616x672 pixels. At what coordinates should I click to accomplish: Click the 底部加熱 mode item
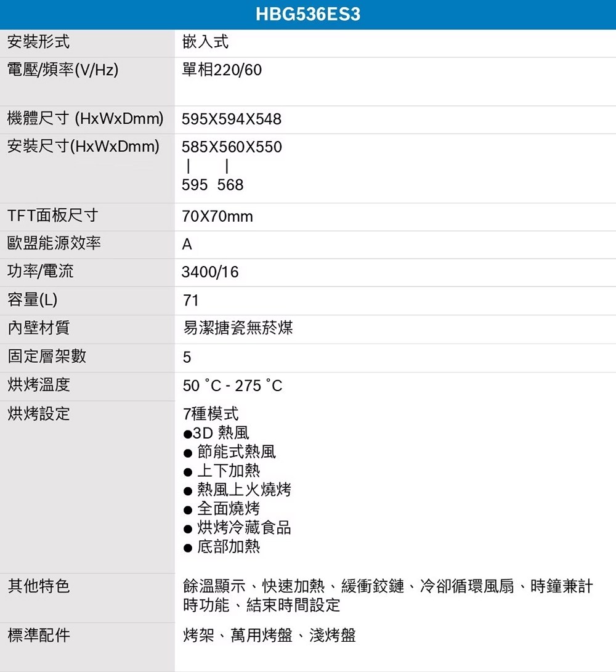pos(228,546)
